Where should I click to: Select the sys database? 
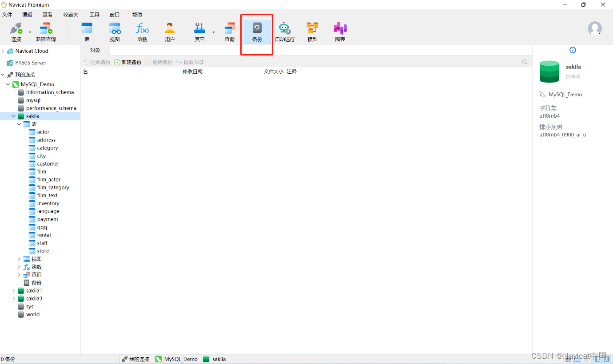30,306
